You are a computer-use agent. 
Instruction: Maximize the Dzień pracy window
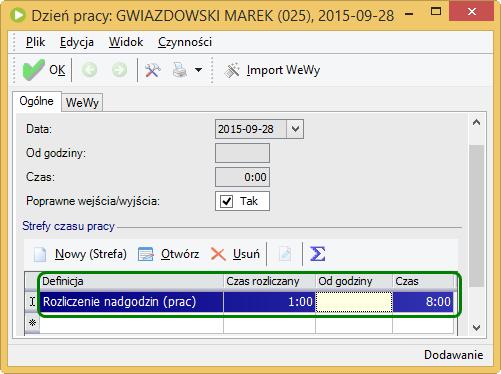[436, 12]
